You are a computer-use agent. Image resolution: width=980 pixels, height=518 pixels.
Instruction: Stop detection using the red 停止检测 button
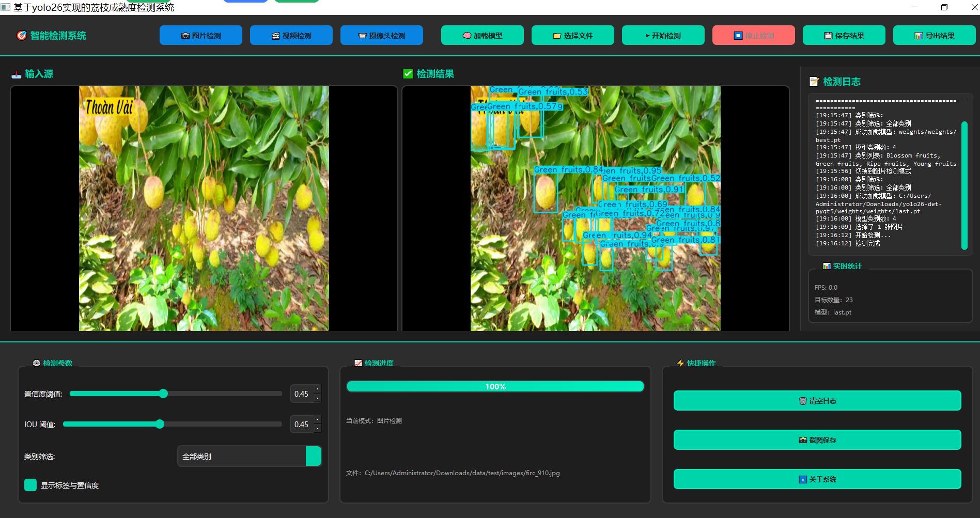pos(753,36)
